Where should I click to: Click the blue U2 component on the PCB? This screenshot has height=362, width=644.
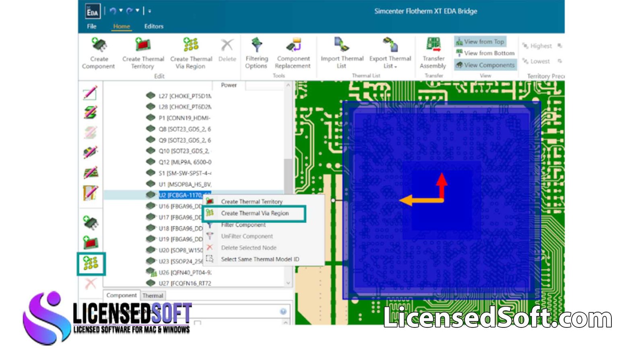[441, 200]
